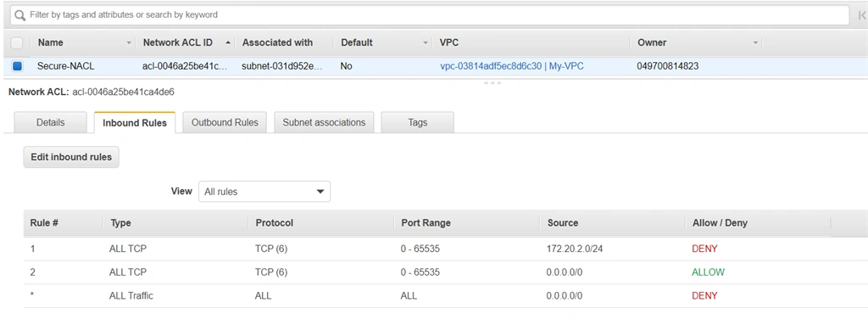
Task: Click the asterisk rule number cell
Action: point(32,294)
